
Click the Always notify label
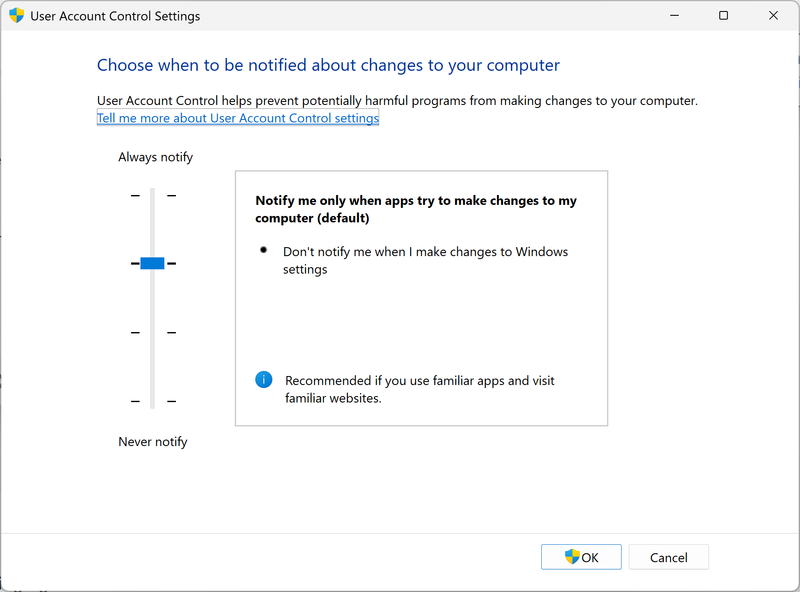156,157
